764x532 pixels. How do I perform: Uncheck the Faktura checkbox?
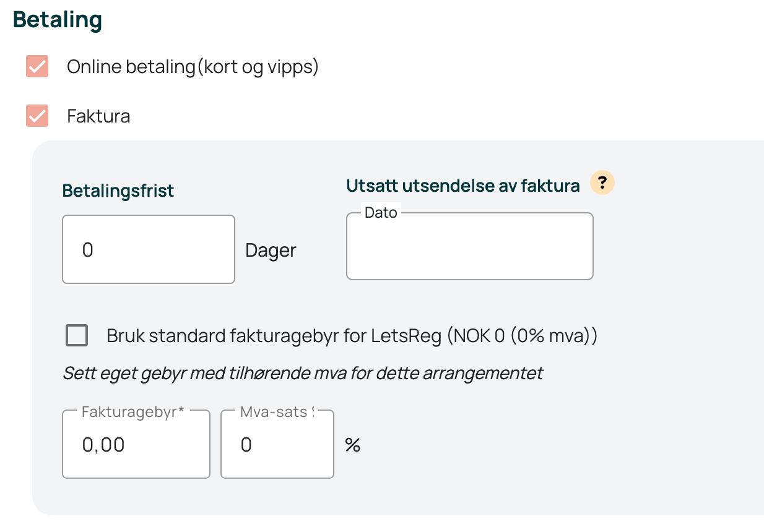37,116
